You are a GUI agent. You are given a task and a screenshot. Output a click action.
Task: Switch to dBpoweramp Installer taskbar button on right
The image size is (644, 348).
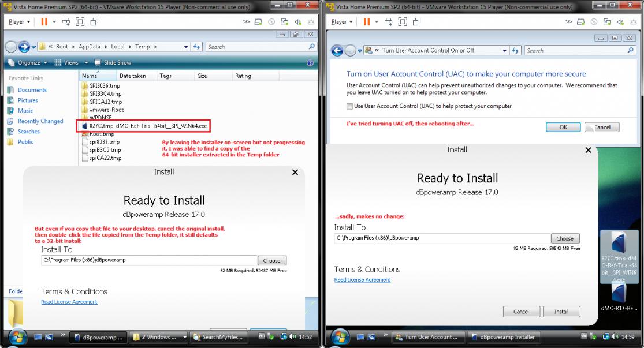[x=504, y=338]
